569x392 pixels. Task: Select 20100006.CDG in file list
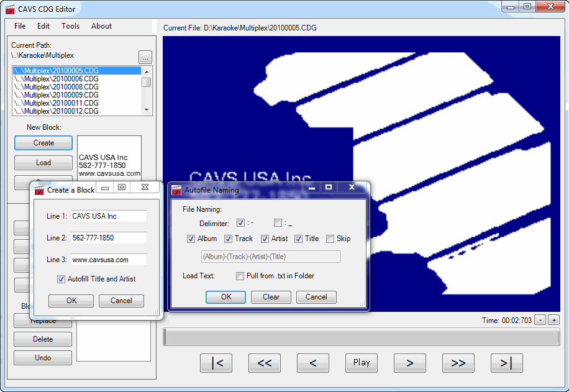coord(77,79)
